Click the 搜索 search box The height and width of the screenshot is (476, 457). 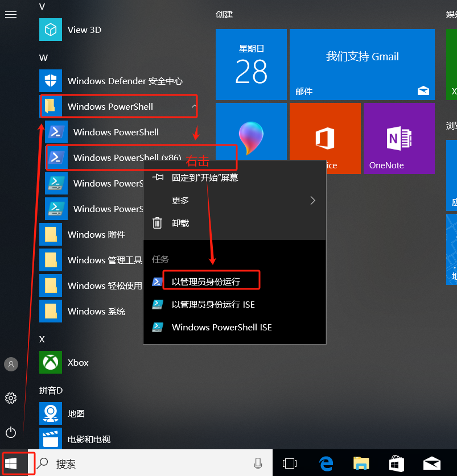150,463
